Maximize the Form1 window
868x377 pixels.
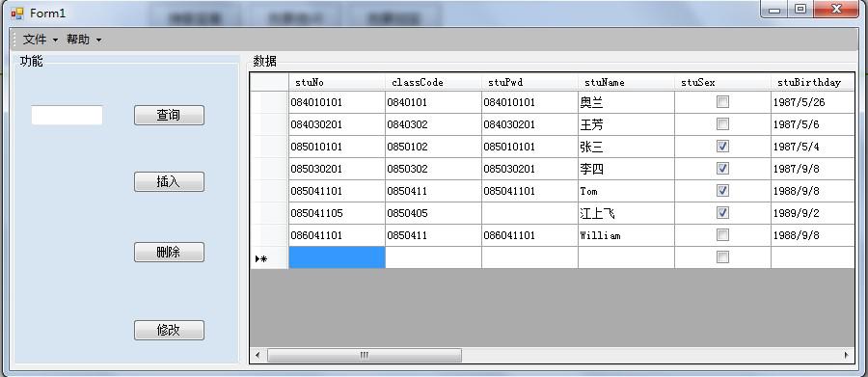800,10
